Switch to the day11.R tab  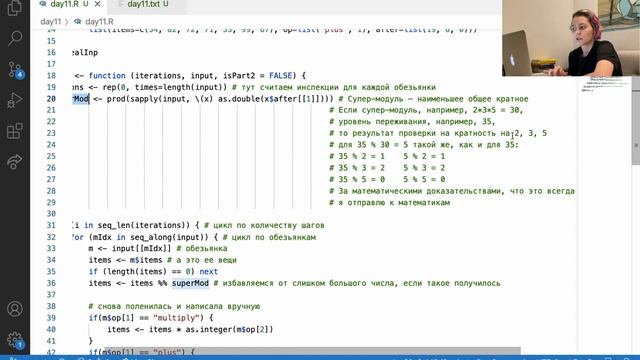[x=64, y=4]
